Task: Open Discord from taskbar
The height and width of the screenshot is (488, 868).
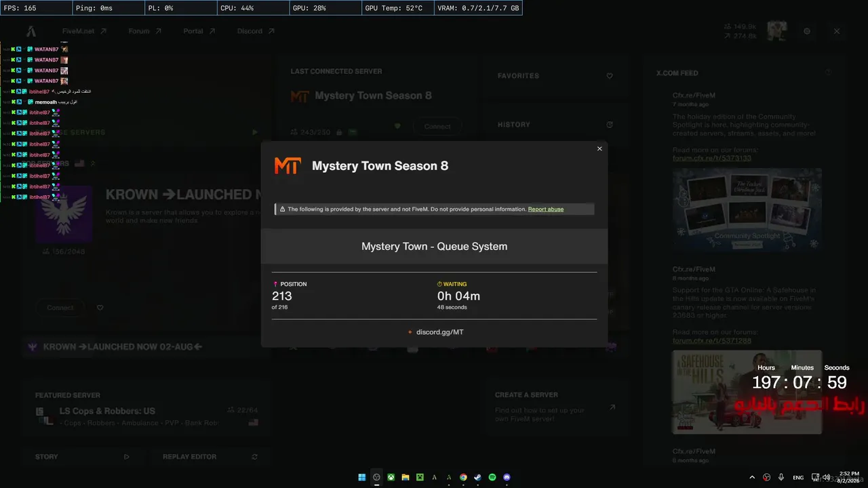Action: point(507,477)
